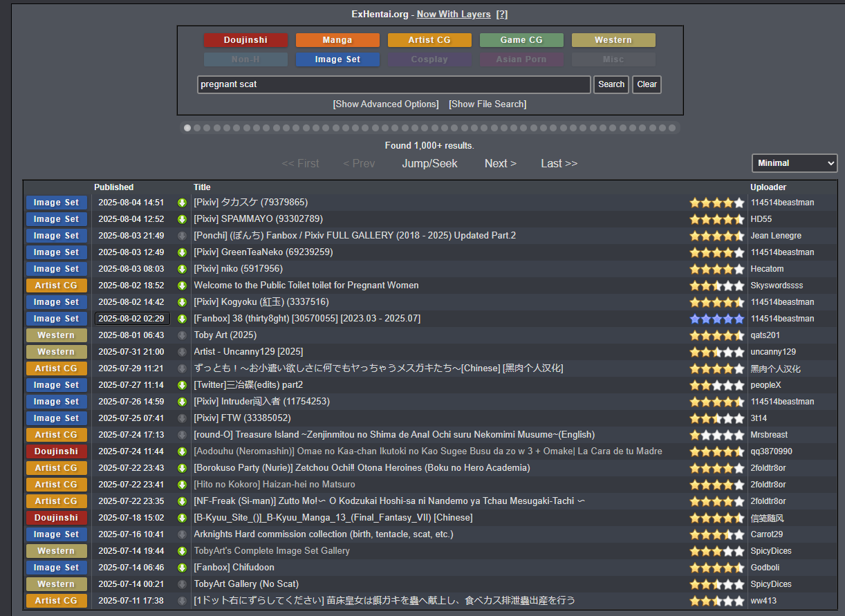845x616 pixels.
Task: Click the arrow icon beside 2025-07-27 11:14
Action: pos(183,385)
